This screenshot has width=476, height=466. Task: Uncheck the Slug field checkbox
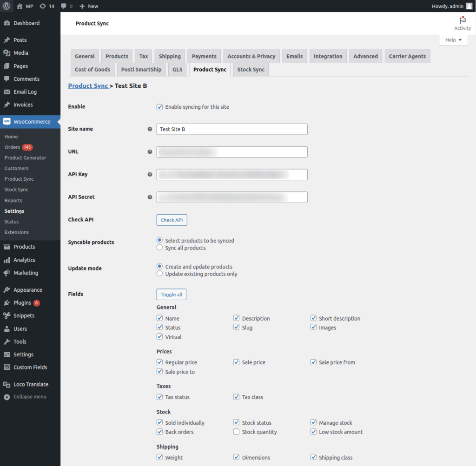click(x=237, y=327)
